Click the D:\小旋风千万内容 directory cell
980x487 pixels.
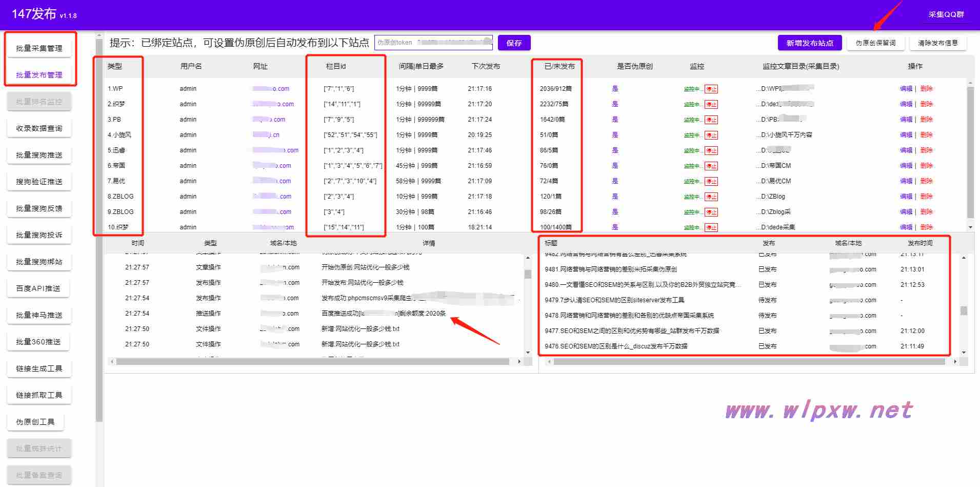coord(784,135)
